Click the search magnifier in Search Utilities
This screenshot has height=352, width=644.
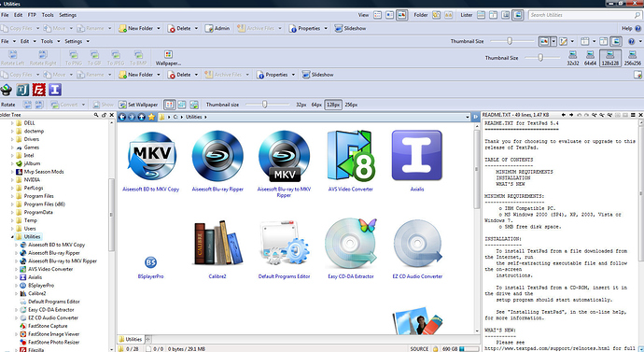pos(637,15)
